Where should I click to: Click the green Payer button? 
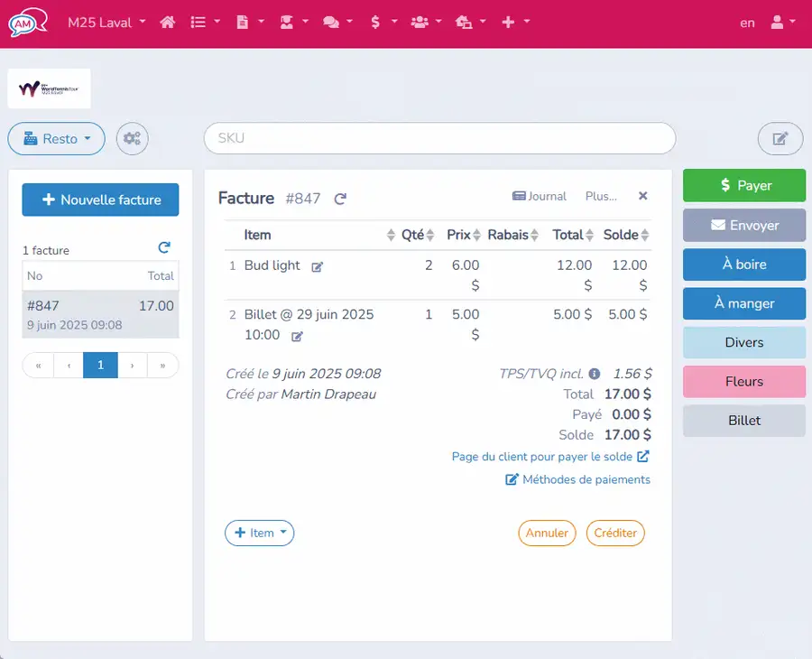(744, 185)
